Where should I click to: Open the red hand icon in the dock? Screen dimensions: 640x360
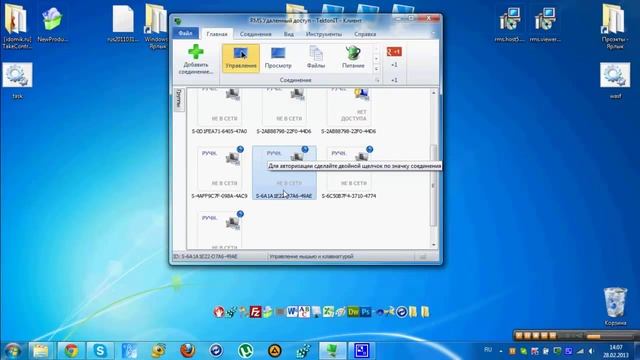[219, 312]
